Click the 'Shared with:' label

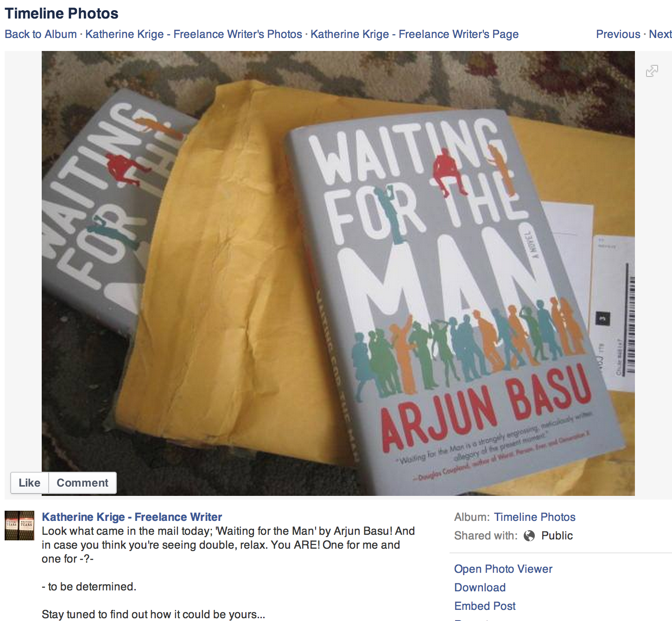486,536
